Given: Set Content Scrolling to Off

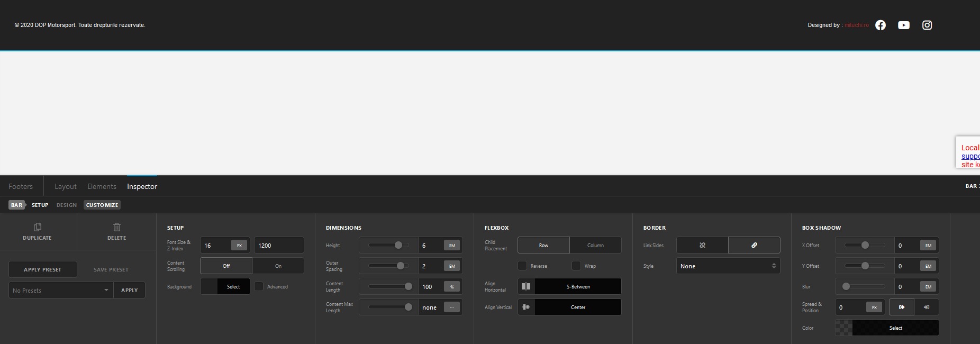Looking at the screenshot, I should coord(226,266).
